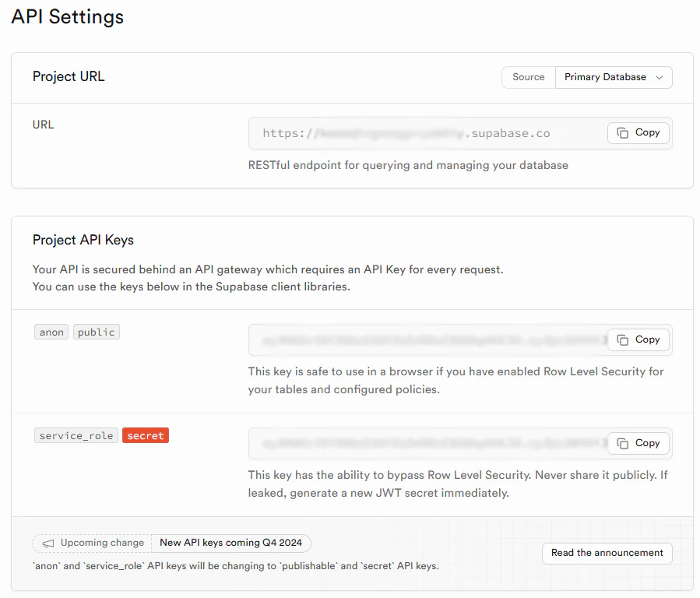Click the bypass Row Level Security warning text
The image size is (700, 598).
pyautogui.click(x=458, y=484)
